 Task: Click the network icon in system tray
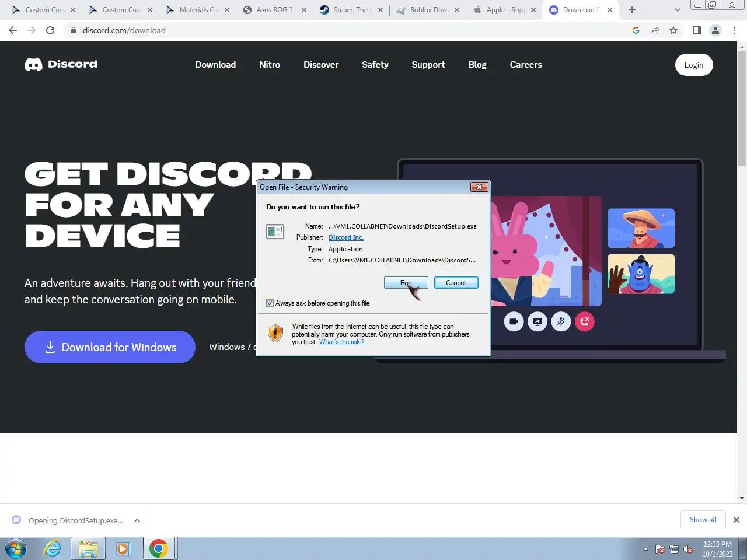(x=674, y=549)
